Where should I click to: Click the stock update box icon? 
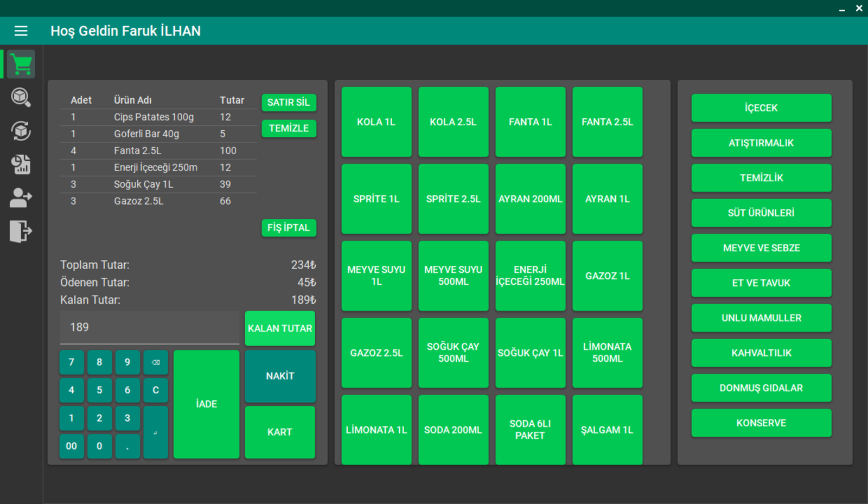click(x=21, y=131)
